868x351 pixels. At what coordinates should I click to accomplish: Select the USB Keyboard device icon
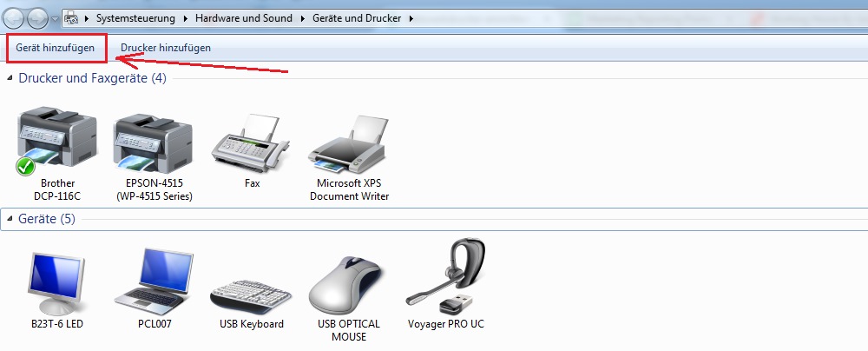click(x=252, y=282)
